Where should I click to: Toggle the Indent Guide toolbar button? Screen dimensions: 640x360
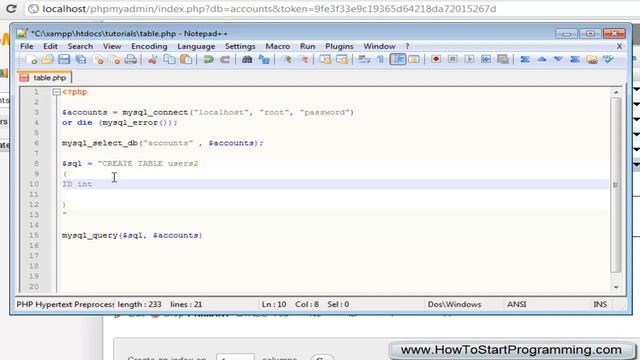[397, 60]
